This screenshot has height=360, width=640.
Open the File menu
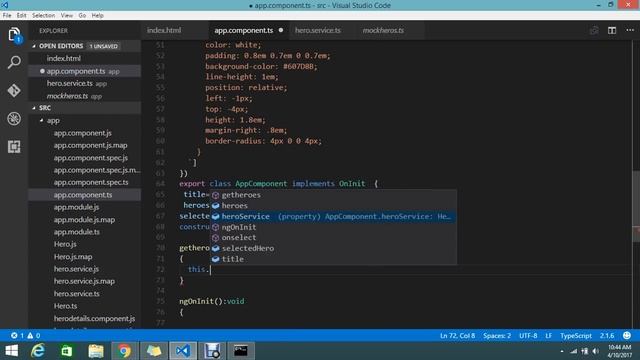[7, 16]
